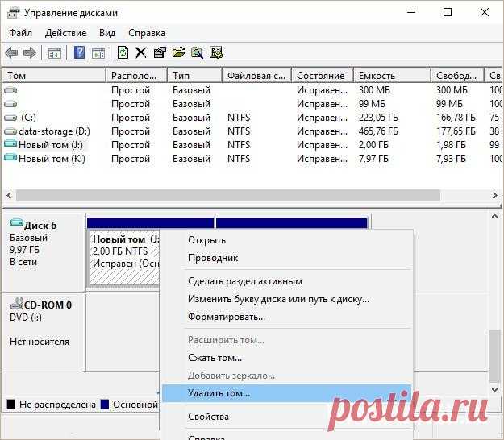Click the black X delete toolbar icon
Screen dimensions: 504x440
point(141,53)
